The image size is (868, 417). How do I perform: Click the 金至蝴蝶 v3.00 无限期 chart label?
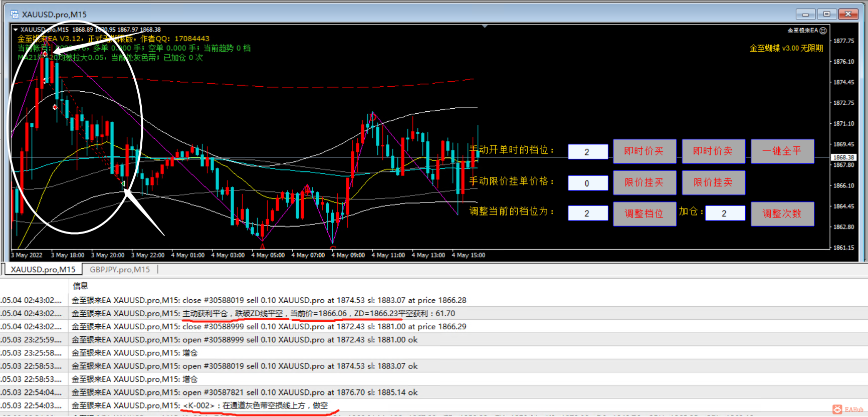[786, 48]
